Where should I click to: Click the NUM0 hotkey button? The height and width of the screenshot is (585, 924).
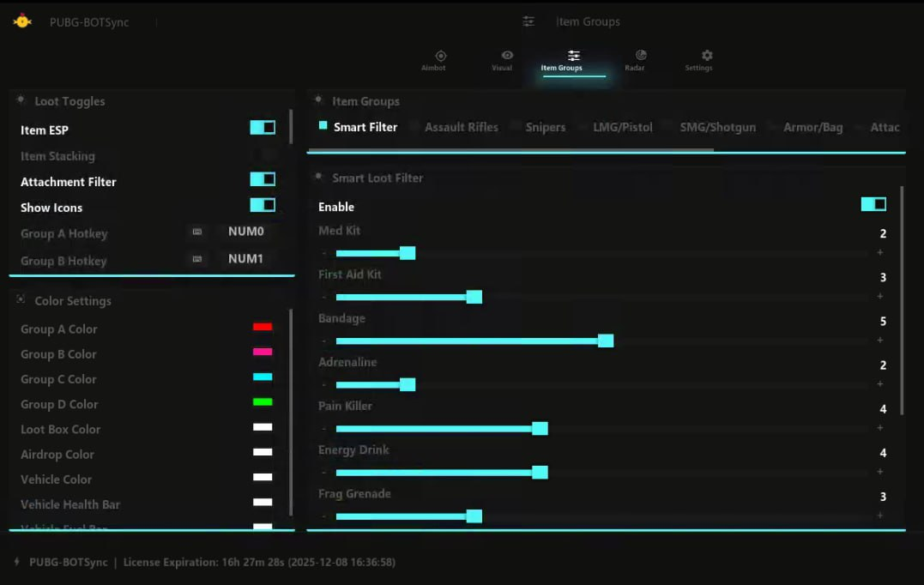[246, 232]
